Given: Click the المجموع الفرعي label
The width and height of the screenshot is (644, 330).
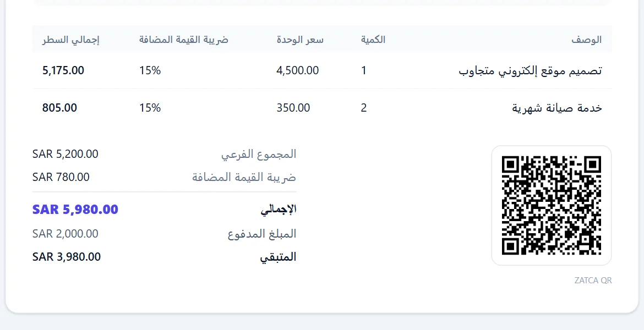Looking at the screenshot, I should pyautogui.click(x=259, y=155).
